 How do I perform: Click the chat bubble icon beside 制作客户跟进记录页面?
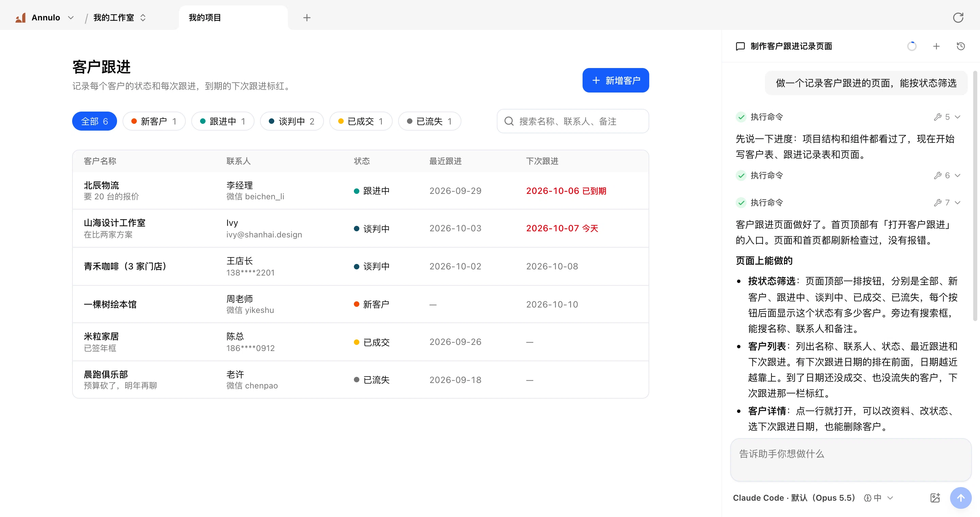[740, 46]
